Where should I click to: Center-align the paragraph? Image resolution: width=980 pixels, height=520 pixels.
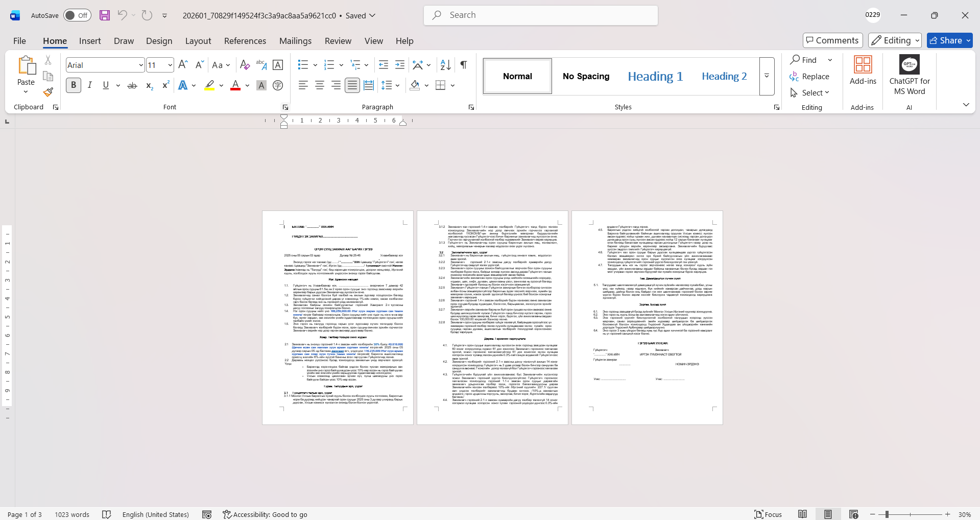[320, 86]
